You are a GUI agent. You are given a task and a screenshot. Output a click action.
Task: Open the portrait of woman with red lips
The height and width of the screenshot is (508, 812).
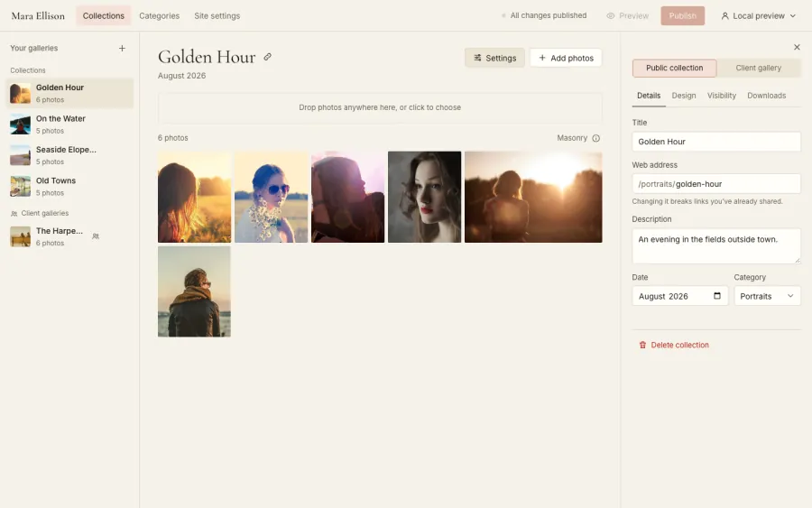(x=424, y=197)
